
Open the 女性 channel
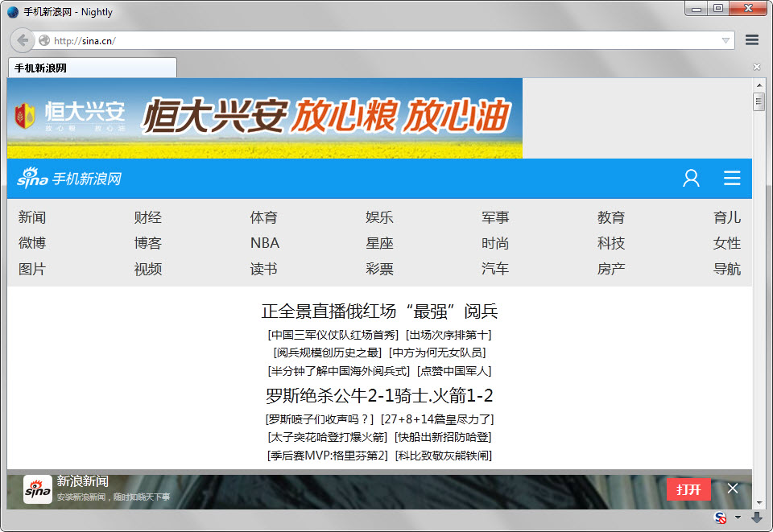point(727,243)
